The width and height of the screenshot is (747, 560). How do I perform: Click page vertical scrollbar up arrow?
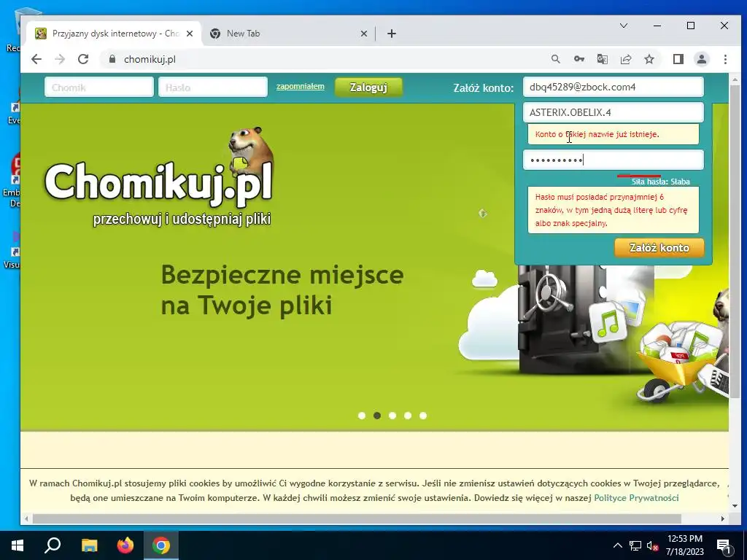[x=735, y=79]
